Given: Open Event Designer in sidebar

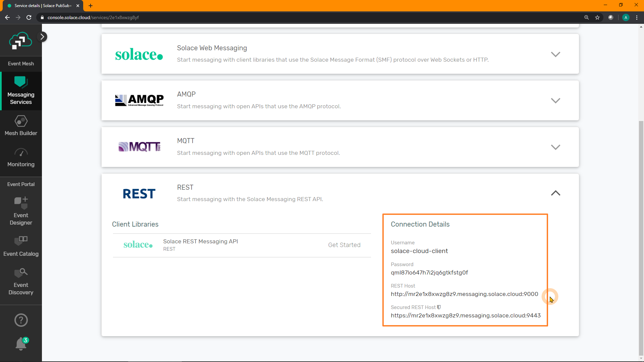Looking at the screenshot, I should coord(21,211).
